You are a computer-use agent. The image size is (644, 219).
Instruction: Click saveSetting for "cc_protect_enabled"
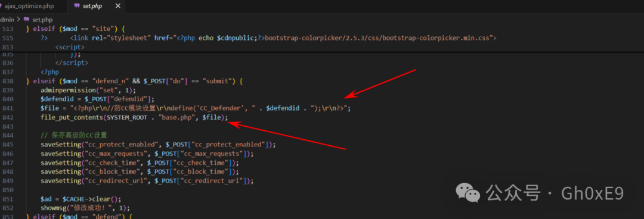pos(158,145)
